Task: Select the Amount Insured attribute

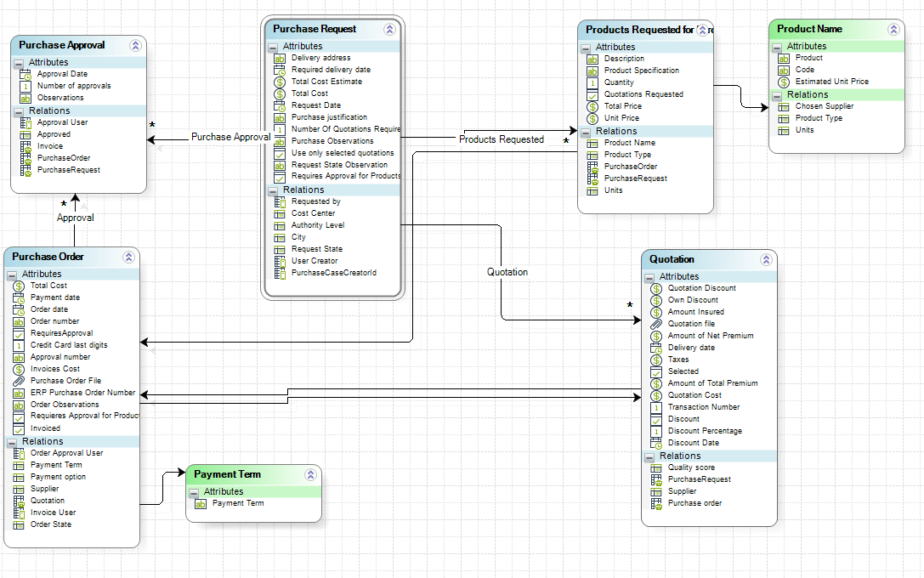Action: click(x=696, y=312)
